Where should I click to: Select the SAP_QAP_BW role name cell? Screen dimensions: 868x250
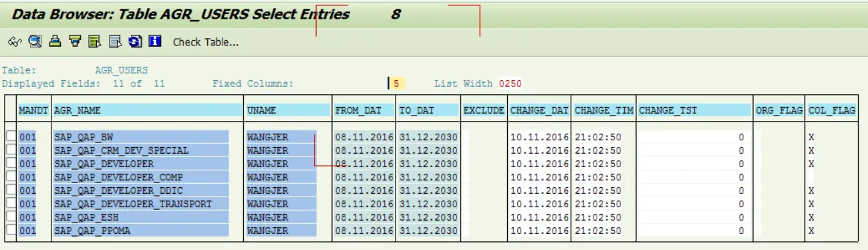[141, 137]
